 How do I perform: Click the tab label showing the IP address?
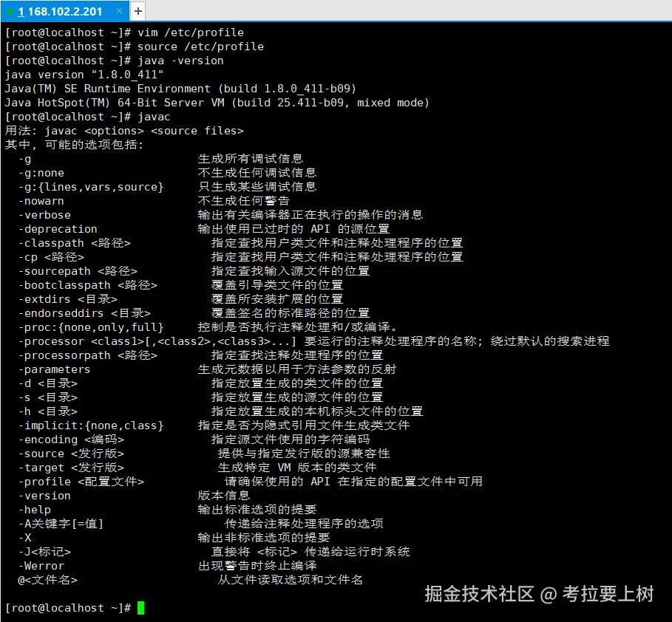pos(67,11)
